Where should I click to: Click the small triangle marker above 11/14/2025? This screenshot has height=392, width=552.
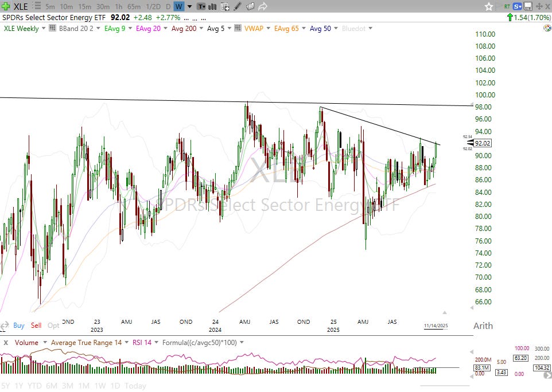coord(445,312)
